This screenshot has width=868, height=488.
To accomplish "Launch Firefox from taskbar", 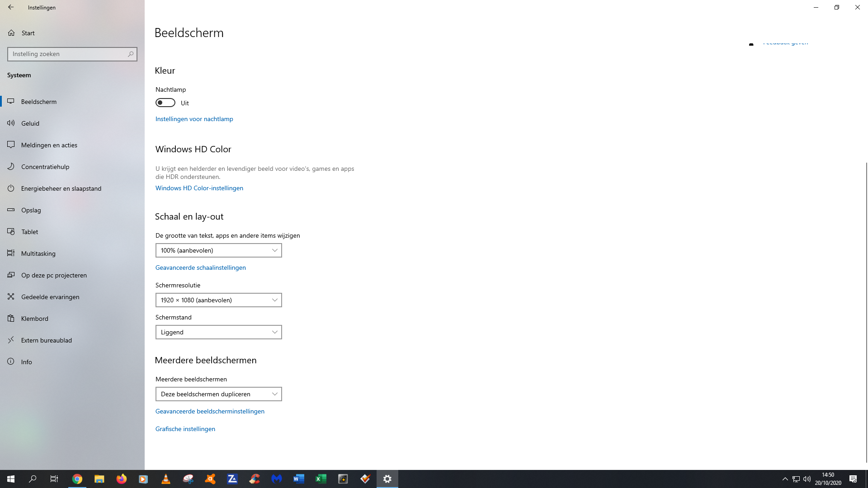I will coord(122,479).
